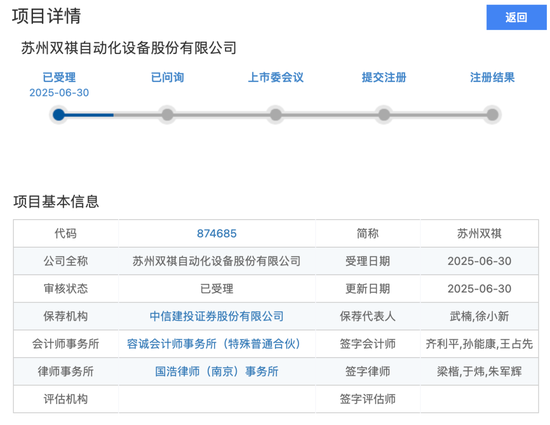Click the 受理日期 value 2025-06-30
Screen dimensions: 550x425
click(x=479, y=261)
